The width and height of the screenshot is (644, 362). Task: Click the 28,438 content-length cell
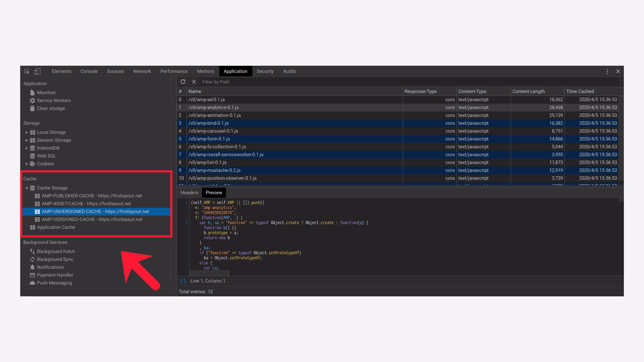pos(538,107)
